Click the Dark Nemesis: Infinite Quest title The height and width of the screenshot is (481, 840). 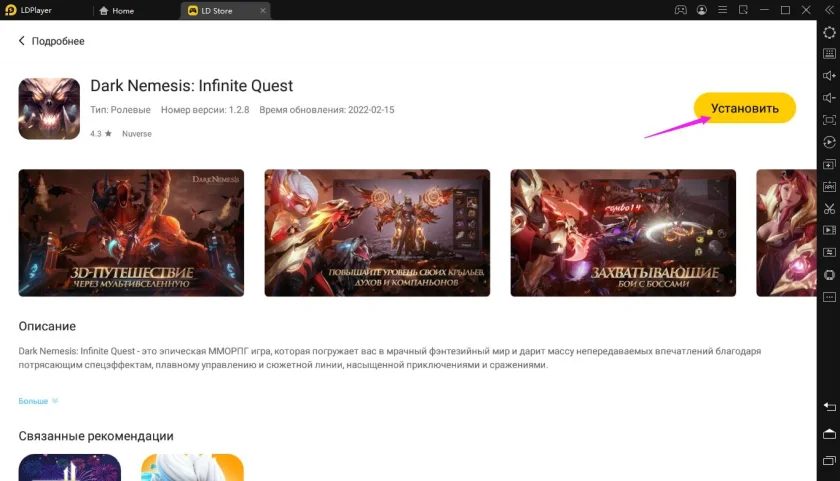click(x=192, y=86)
